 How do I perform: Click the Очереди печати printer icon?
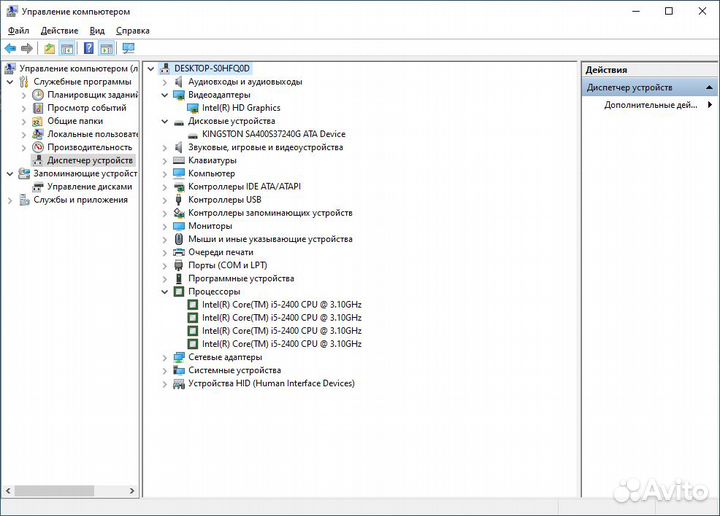click(x=179, y=252)
